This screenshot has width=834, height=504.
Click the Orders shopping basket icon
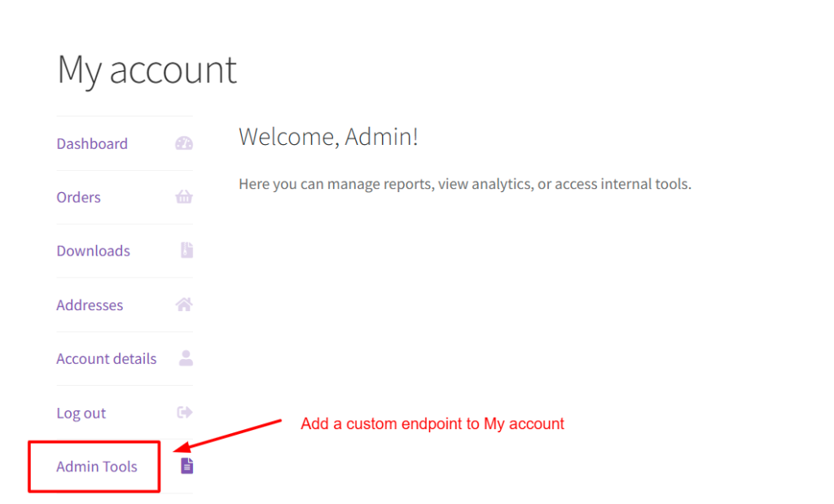pos(184,197)
